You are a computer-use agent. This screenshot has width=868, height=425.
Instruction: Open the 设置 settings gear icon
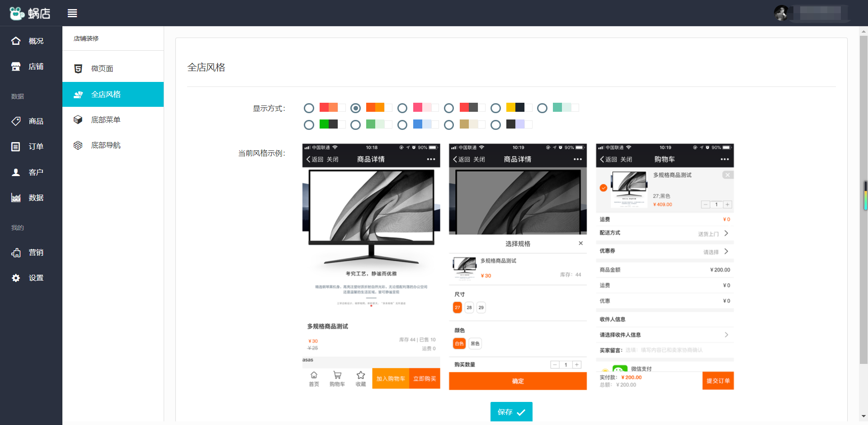(x=16, y=278)
